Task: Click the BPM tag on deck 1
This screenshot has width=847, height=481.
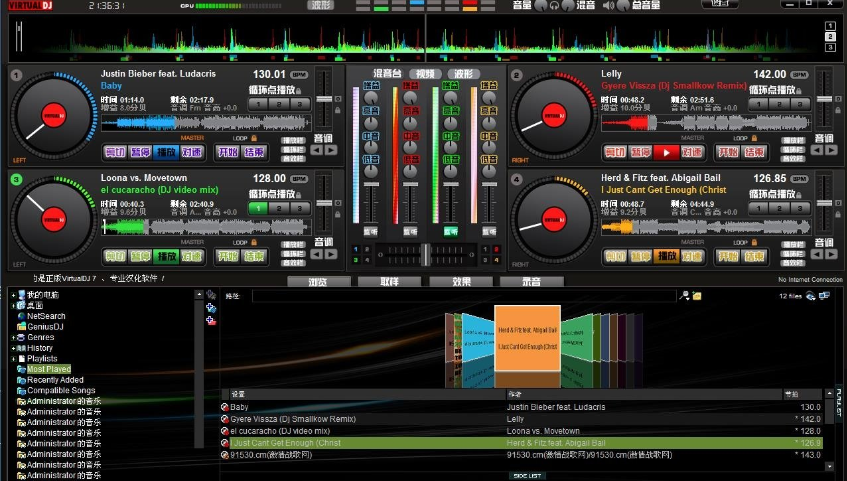Action: pyautogui.click(x=299, y=75)
